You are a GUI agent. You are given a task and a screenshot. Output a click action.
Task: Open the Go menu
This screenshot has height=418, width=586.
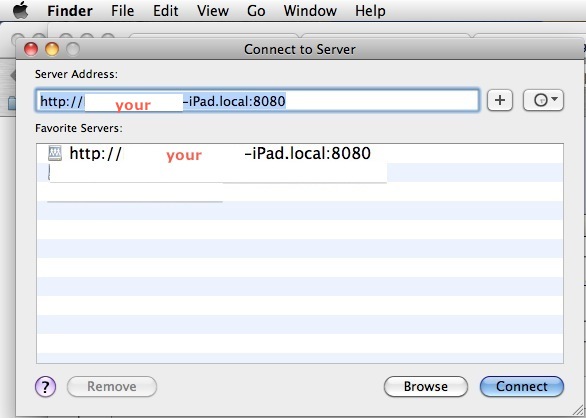256,11
